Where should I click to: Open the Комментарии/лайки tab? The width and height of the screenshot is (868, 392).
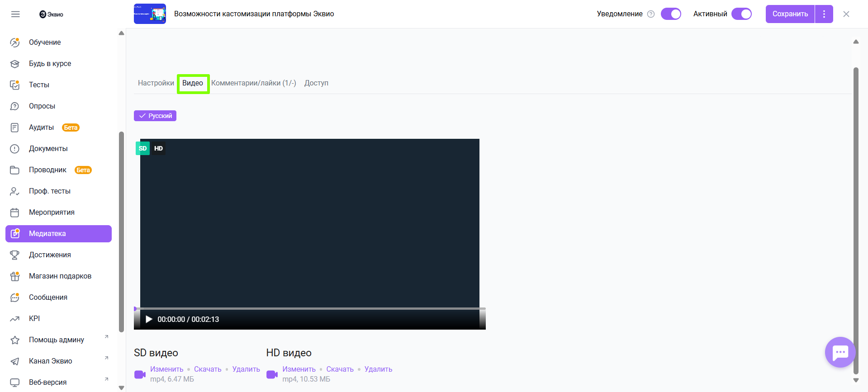click(x=253, y=83)
